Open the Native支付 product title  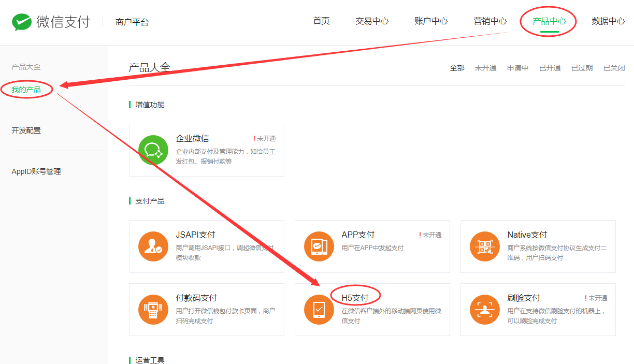click(x=527, y=235)
